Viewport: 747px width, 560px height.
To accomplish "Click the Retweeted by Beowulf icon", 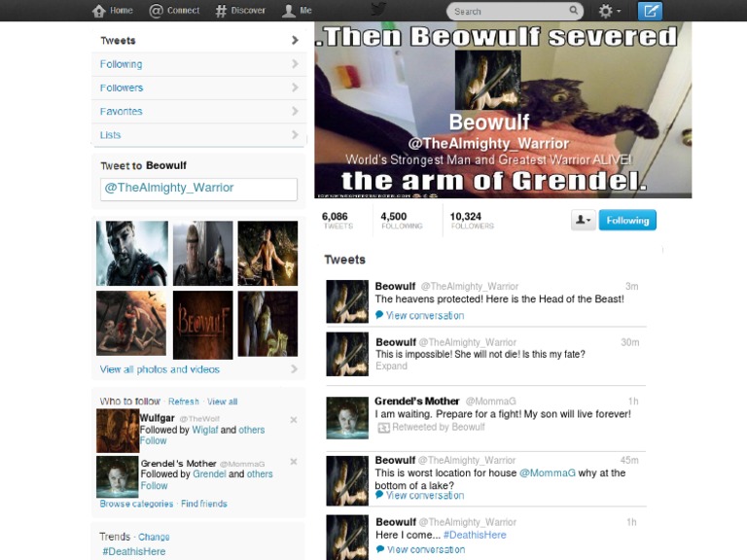I will pyautogui.click(x=383, y=428).
